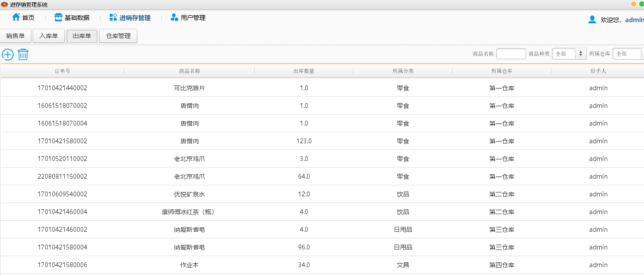Click the user profile icon near 欢迎您
The image size is (644, 276).
(x=592, y=19)
